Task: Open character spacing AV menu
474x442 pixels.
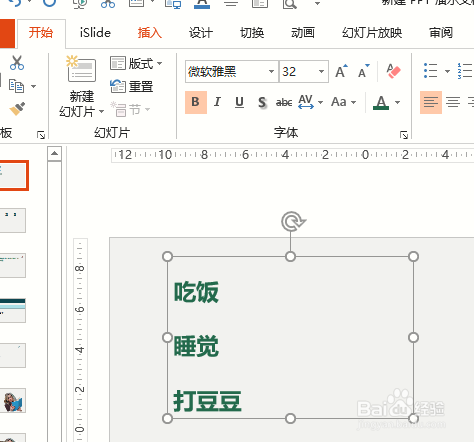Action: point(310,102)
